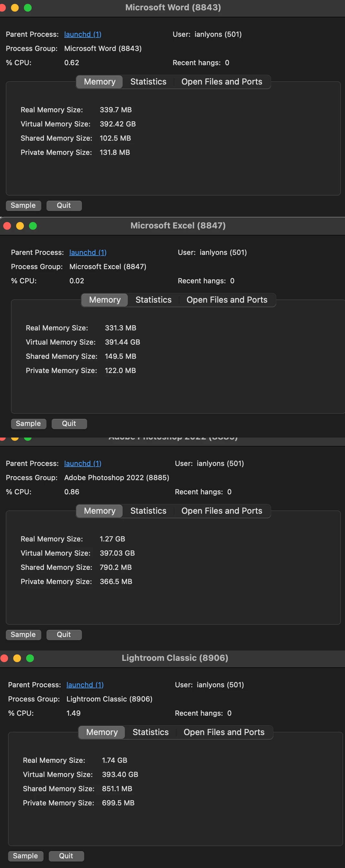
Task: Click title text Lightroom Classic (8906)
Action: (x=175, y=658)
